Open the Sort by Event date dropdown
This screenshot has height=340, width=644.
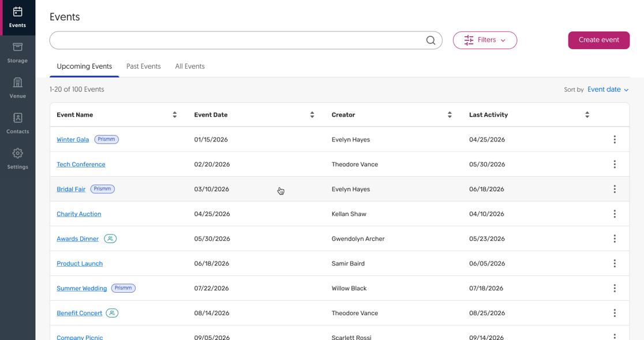[608, 89]
